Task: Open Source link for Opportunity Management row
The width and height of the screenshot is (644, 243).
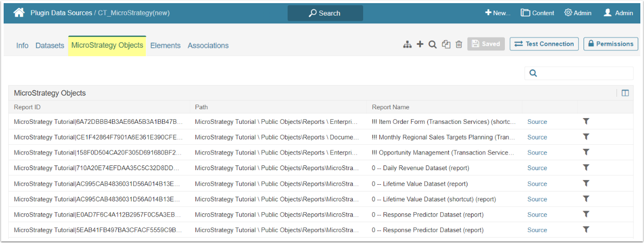Action: (537, 152)
